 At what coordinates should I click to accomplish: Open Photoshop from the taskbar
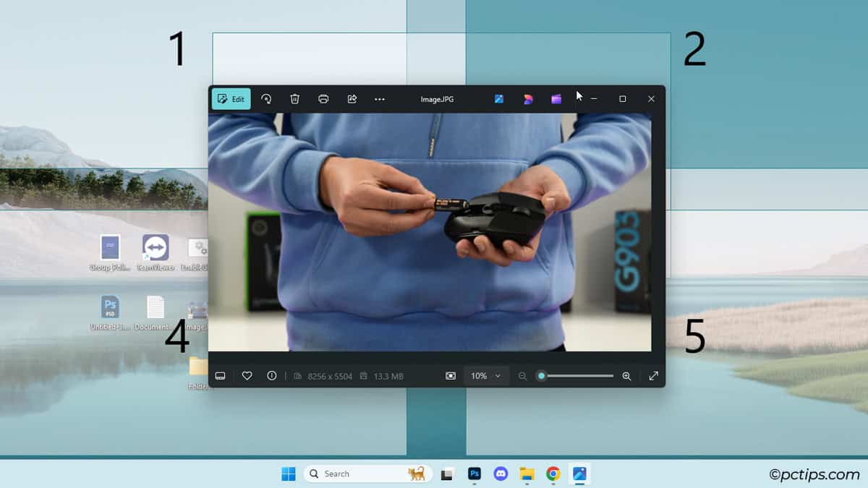tap(475, 474)
